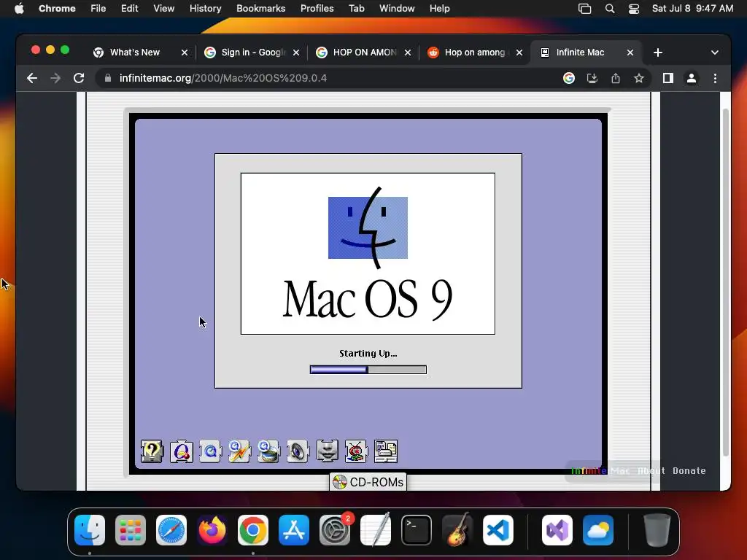Close the Hop on among Reddit tab
Viewport: 747px width, 560px height.
point(519,52)
